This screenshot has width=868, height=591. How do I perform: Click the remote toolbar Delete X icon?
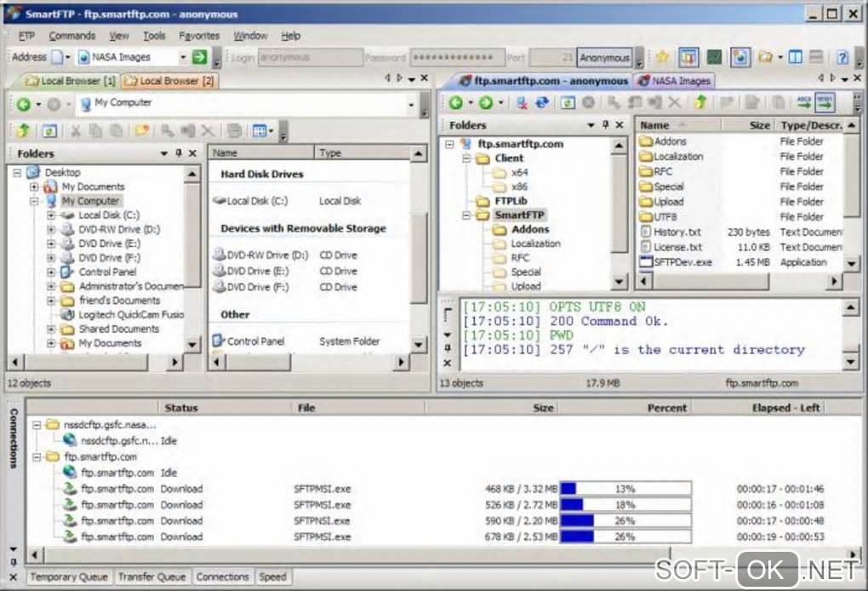point(674,102)
